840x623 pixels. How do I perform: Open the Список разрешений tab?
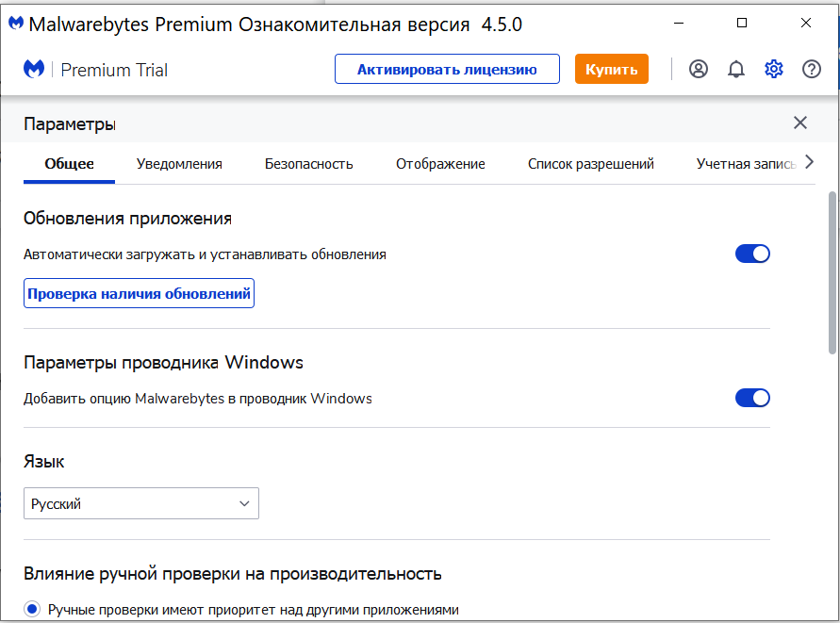[590, 164]
